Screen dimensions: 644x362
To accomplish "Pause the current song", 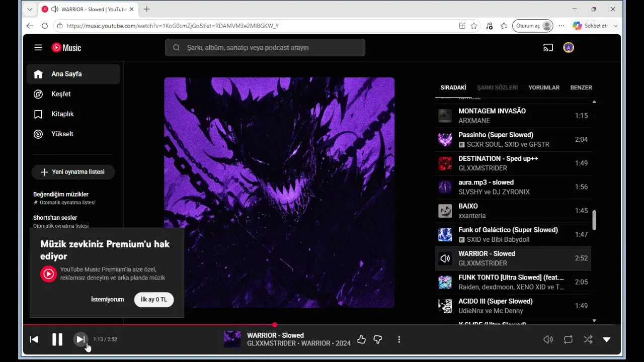I will pyautogui.click(x=57, y=339).
